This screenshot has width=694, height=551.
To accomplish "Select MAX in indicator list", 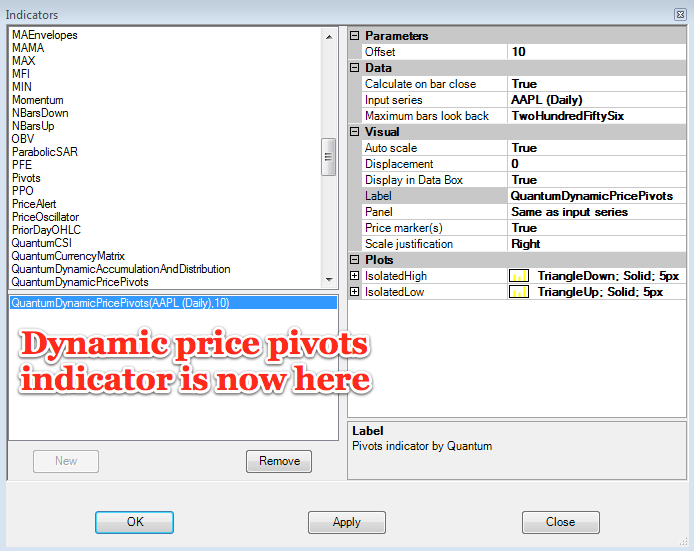I will pyautogui.click(x=23, y=61).
